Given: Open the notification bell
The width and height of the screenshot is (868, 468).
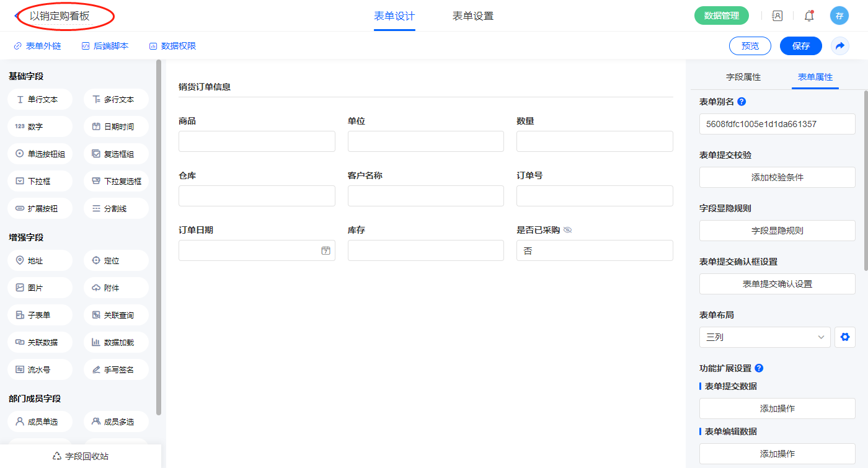Looking at the screenshot, I should coord(809,16).
